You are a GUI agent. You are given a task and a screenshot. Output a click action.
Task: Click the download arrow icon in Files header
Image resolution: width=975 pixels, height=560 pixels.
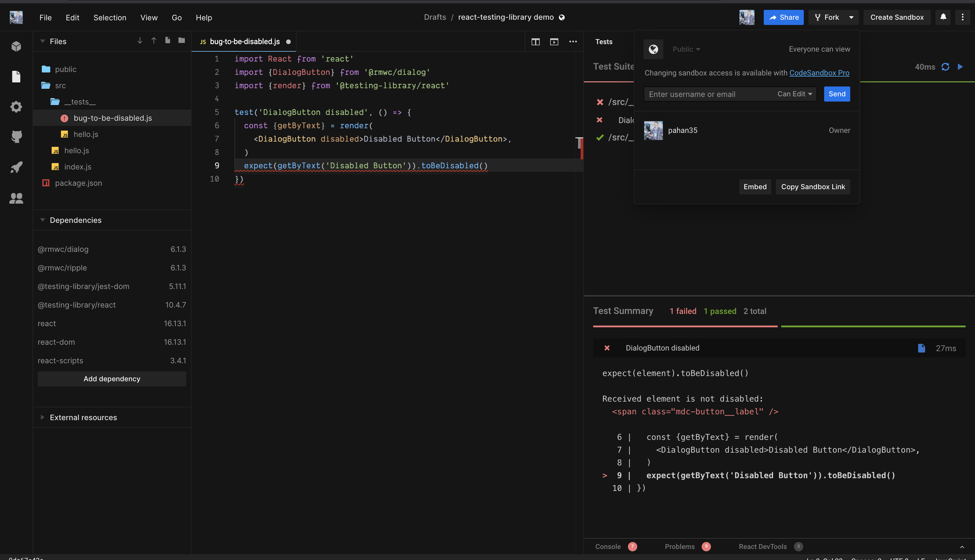pyautogui.click(x=140, y=40)
